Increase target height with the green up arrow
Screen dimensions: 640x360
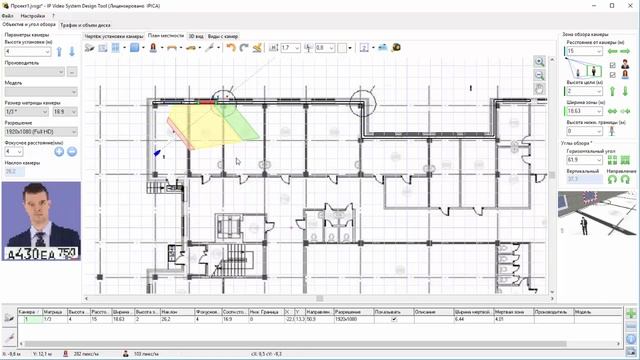[612, 91]
